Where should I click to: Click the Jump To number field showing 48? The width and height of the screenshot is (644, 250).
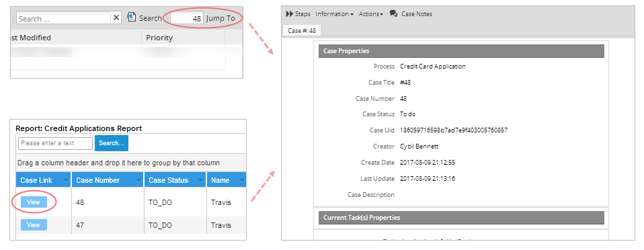(188, 18)
